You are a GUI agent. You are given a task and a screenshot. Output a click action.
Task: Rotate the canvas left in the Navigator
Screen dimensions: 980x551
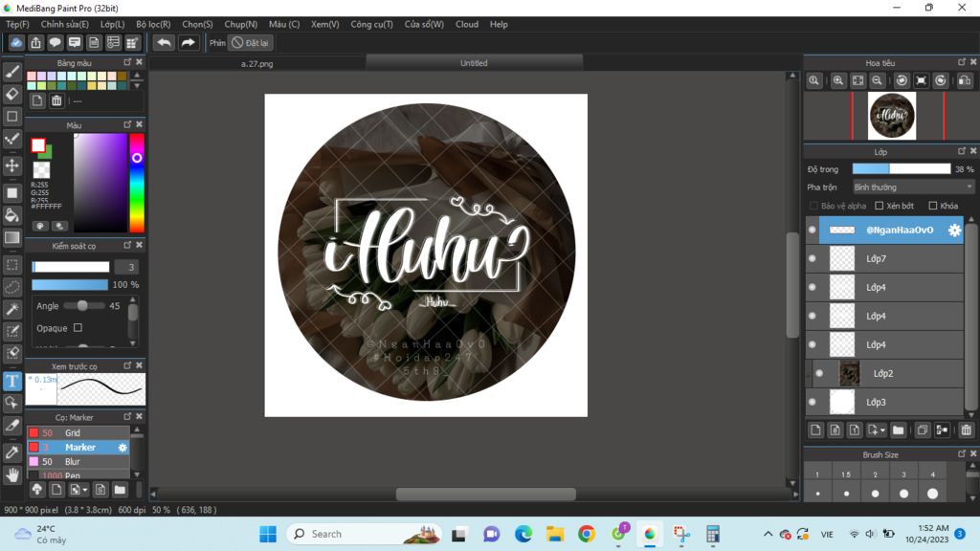tap(902, 80)
